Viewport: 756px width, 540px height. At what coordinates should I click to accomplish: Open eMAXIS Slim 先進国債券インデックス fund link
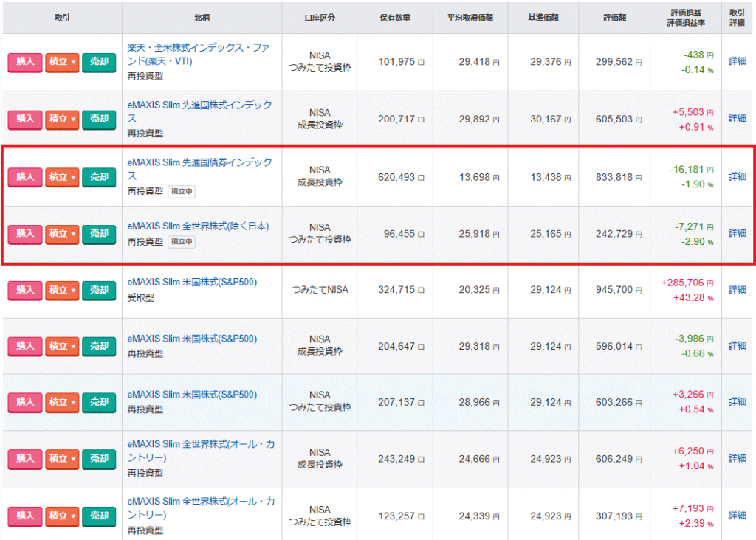click(199, 169)
